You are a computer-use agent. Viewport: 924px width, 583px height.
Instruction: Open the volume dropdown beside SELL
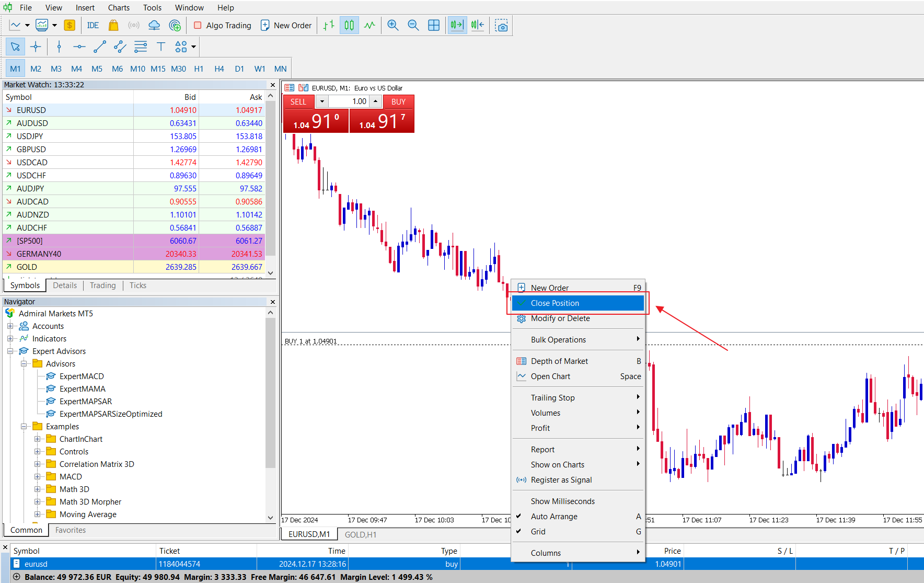click(x=322, y=101)
